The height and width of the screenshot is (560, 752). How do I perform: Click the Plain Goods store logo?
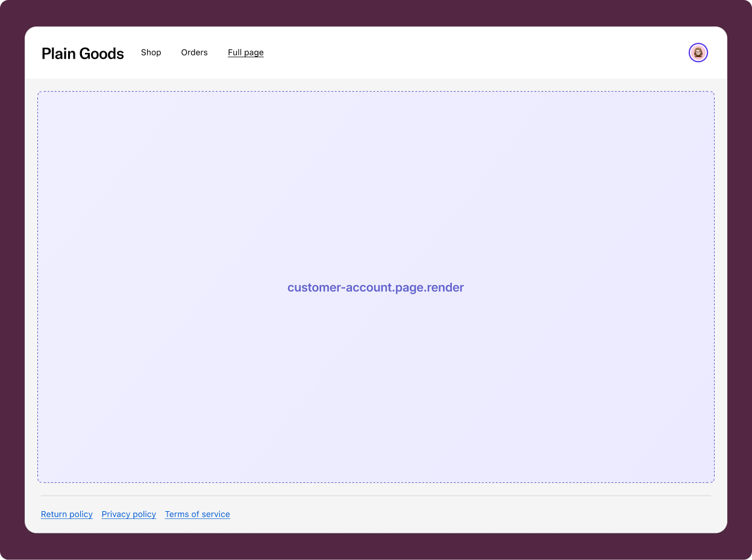coord(83,54)
